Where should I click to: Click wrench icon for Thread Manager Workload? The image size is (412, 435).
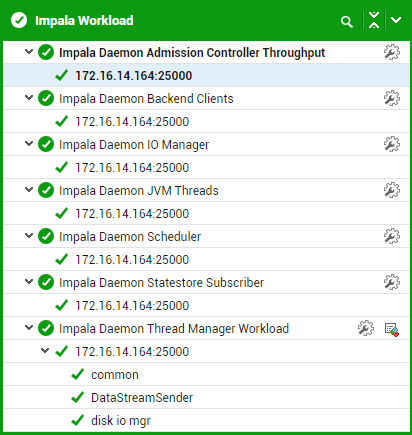click(x=366, y=328)
